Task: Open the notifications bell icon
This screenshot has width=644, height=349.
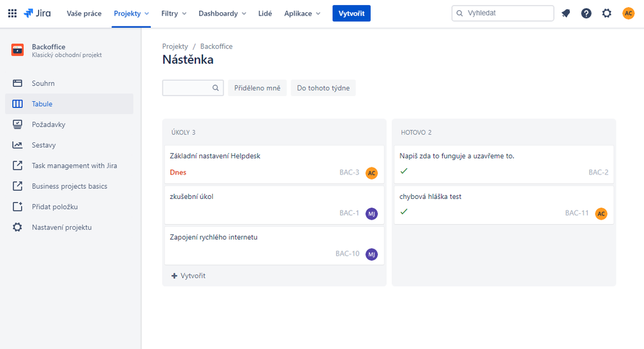Action: tap(566, 13)
